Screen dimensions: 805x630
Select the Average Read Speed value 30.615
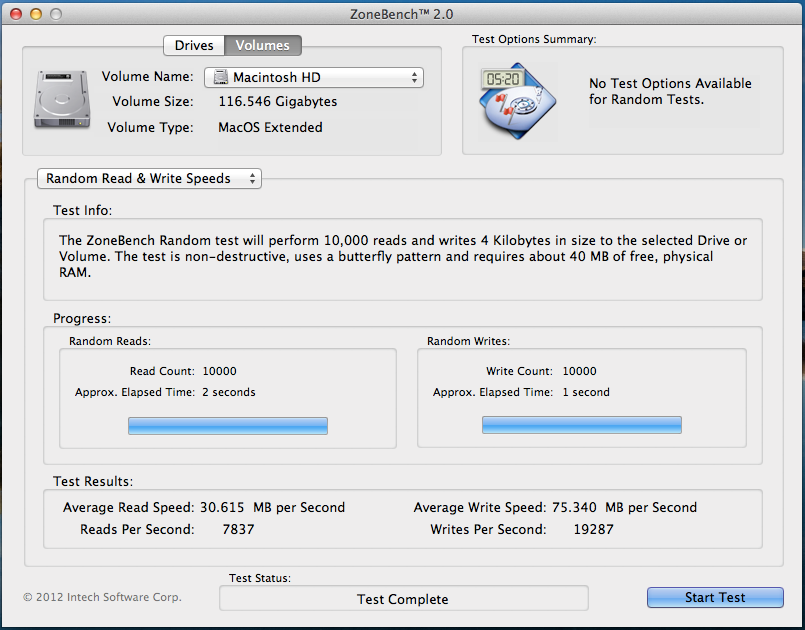tap(224, 507)
